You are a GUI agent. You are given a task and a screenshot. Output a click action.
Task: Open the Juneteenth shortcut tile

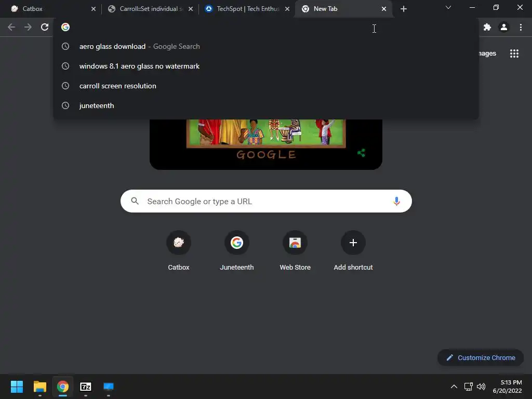click(237, 251)
